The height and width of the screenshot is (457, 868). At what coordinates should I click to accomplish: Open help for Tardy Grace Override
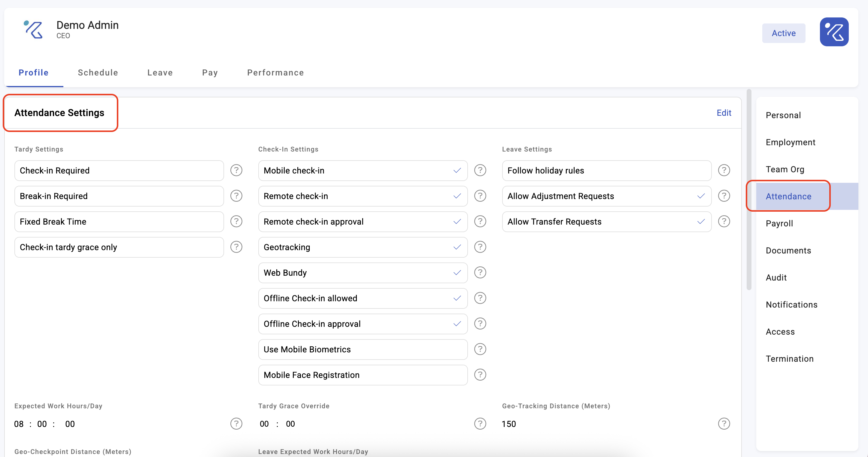[480, 424]
